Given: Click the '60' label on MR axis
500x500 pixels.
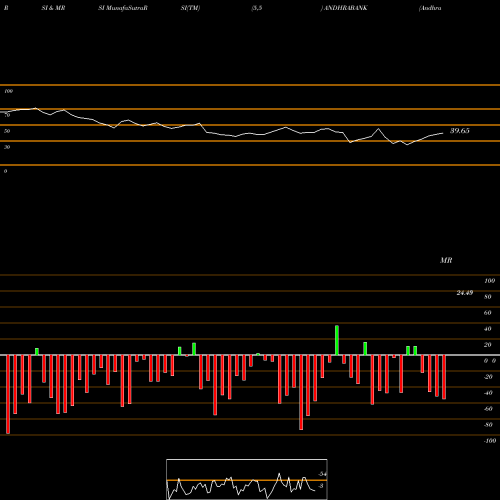Looking at the screenshot, I should (488, 313).
